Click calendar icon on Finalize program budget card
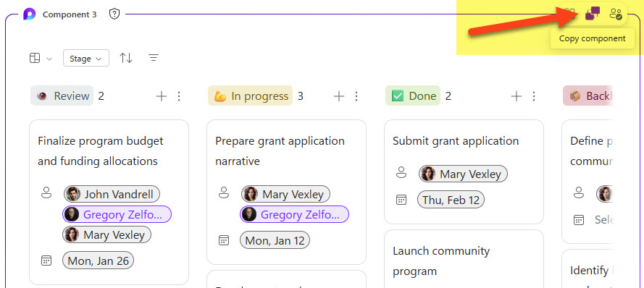644x288 pixels. pos(46,260)
